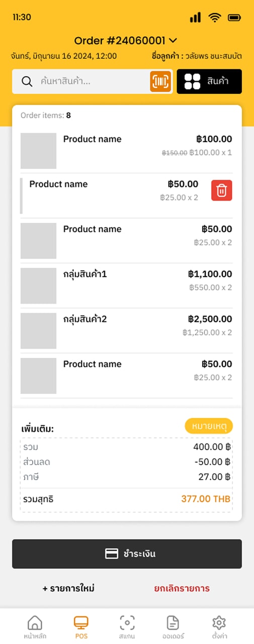
Task: Click the magnifier search icon
Action: coord(27,82)
